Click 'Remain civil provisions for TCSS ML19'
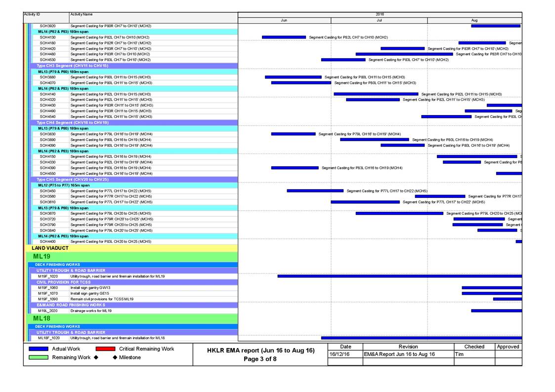 coord(102,299)
